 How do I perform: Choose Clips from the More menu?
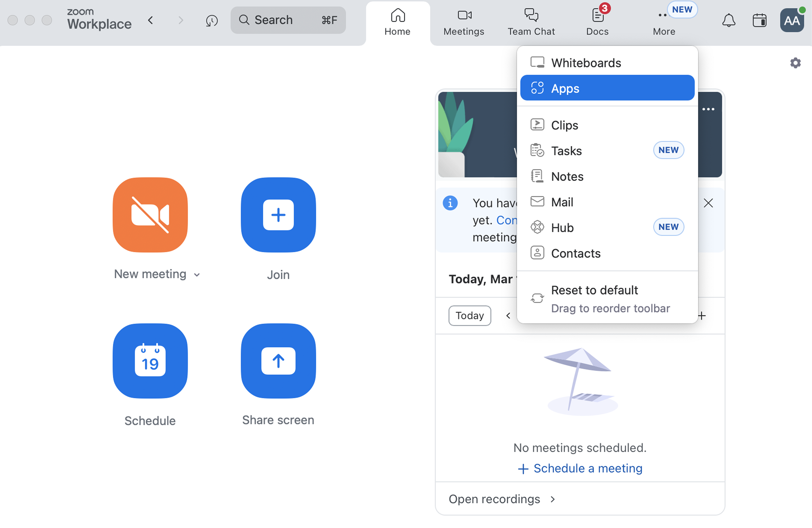607,125
